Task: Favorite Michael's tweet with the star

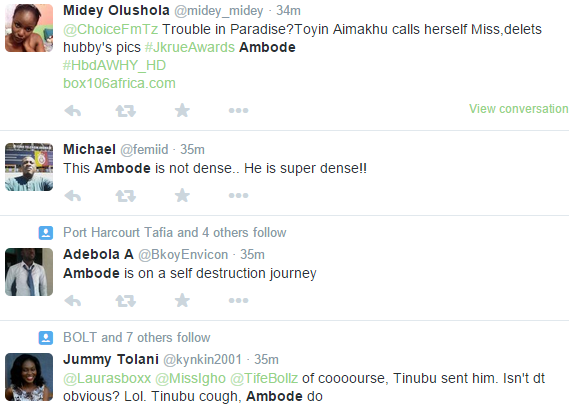Action: 182,196
